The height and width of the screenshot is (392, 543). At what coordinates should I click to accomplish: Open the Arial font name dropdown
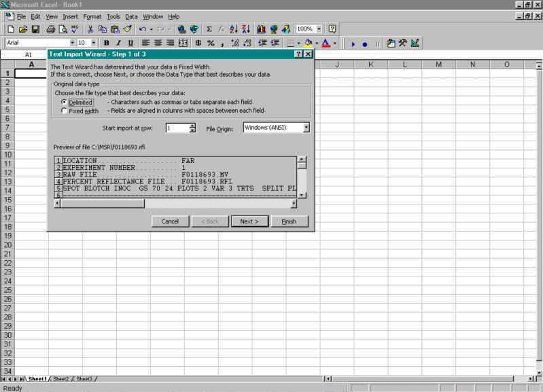pyautogui.click(x=72, y=43)
